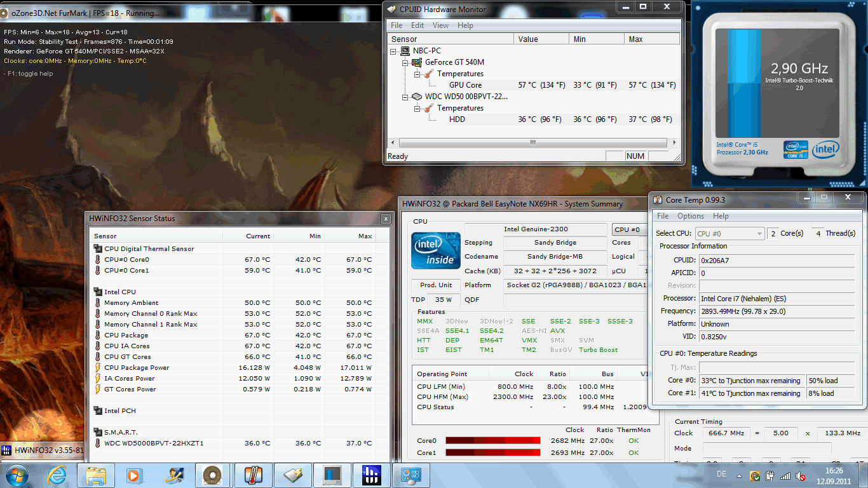Open the Windows Start menu orb
The width and height of the screenshot is (868, 488).
pyautogui.click(x=16, y=475)
